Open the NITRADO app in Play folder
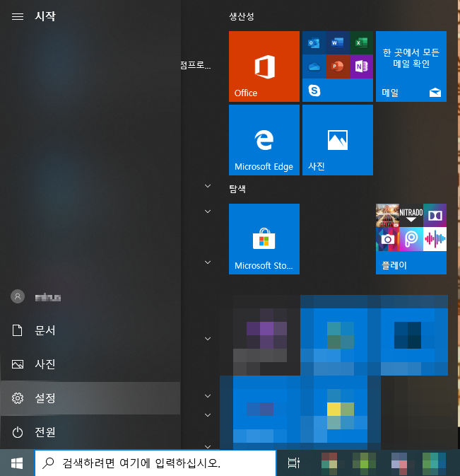Image resolution: width=460 pixels, height=476 pixels. (411, 215)
